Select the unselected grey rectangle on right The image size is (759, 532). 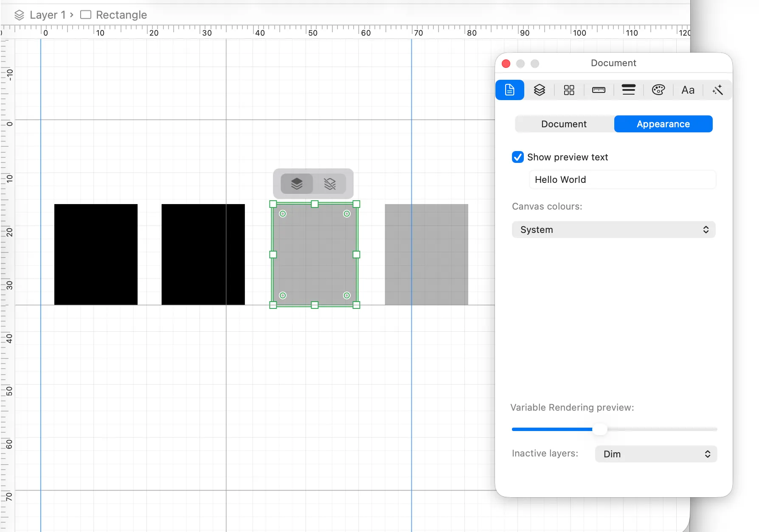[x=427, y=255]
